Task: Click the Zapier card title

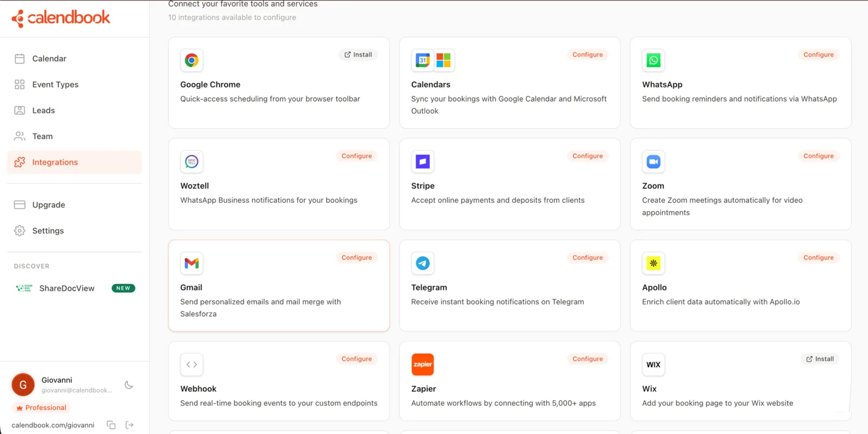Action: point(424,389)
